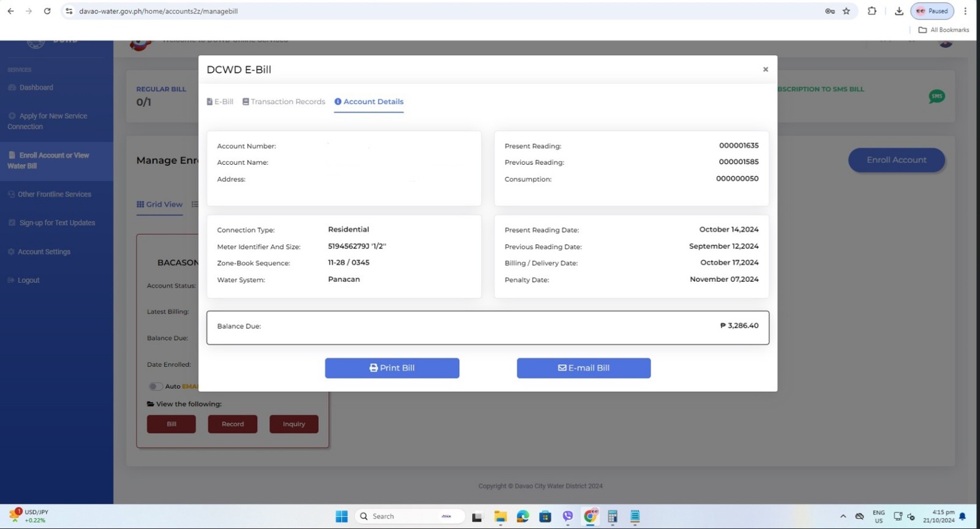This screenshot has width=980, height=529.
Task: Open Other Frontline Services
Action: coord(50,194)
